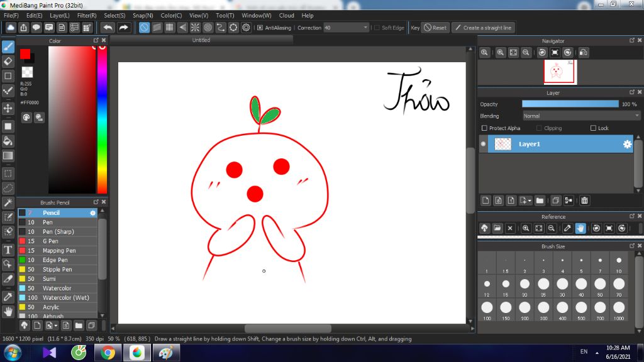Select the Magic Wand tool
This screenshot has width=644, height=362.
click(8, 202)
